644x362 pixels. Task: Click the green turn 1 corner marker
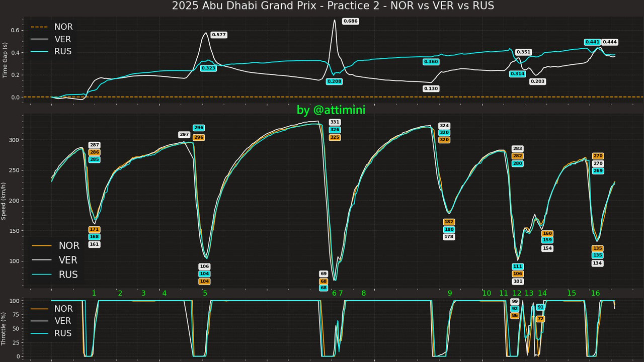point(94,293)
